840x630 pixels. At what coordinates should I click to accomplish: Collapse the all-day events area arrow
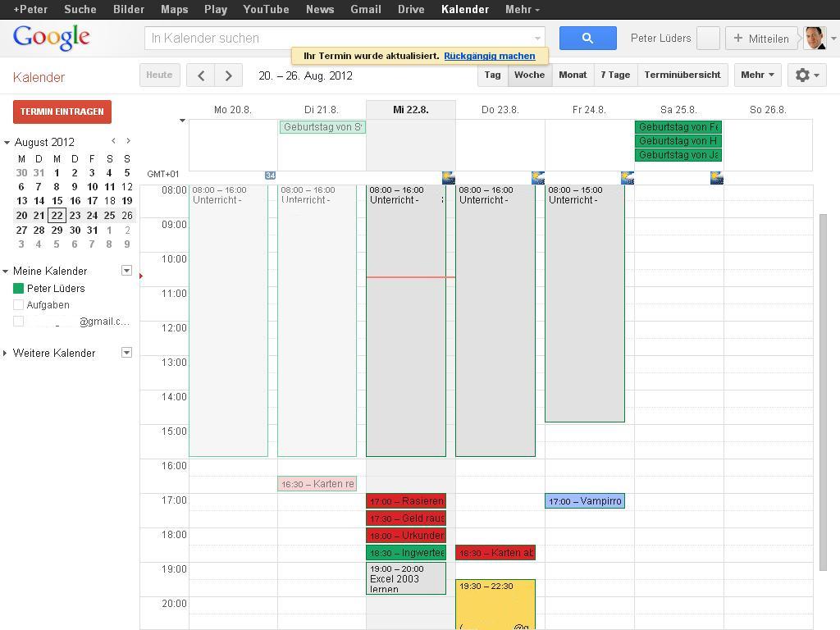(x=182, y=121)
